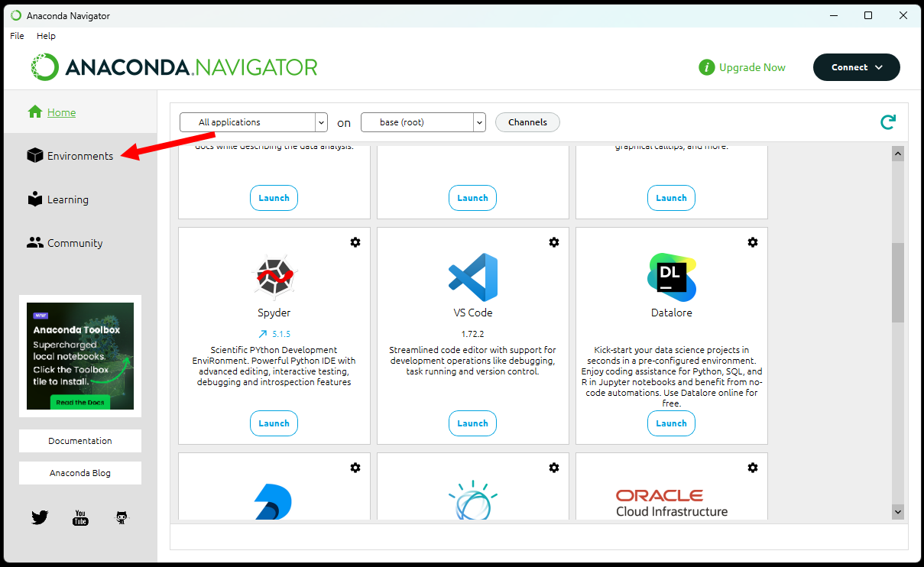Viewport: 924px width, 567px height.
Task: Click the Anaconda Toolbox promo banner
Action: (79, 355)
